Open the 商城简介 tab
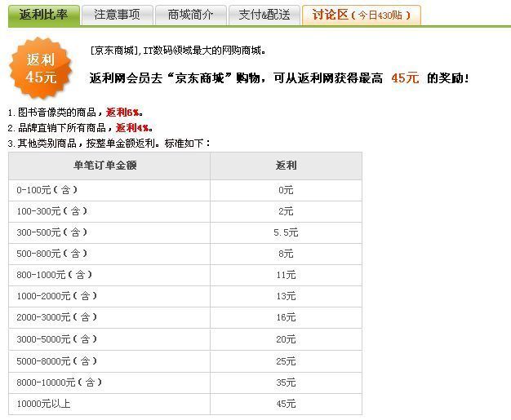Viewport: 511px width, 420px height. (x=191, y=15)
